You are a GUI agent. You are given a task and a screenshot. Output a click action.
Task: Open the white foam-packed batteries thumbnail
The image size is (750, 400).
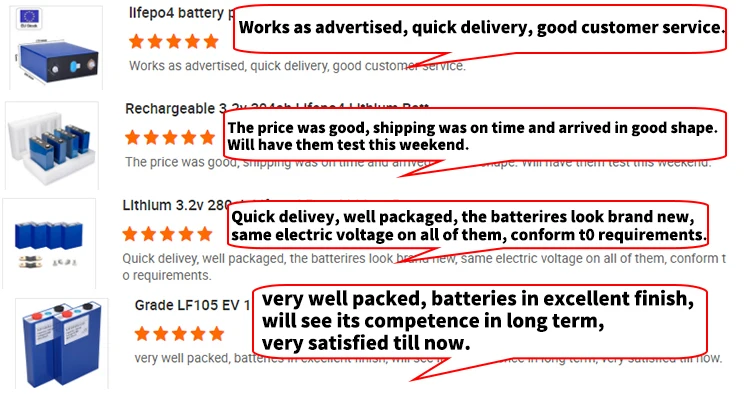coord(53,143)
